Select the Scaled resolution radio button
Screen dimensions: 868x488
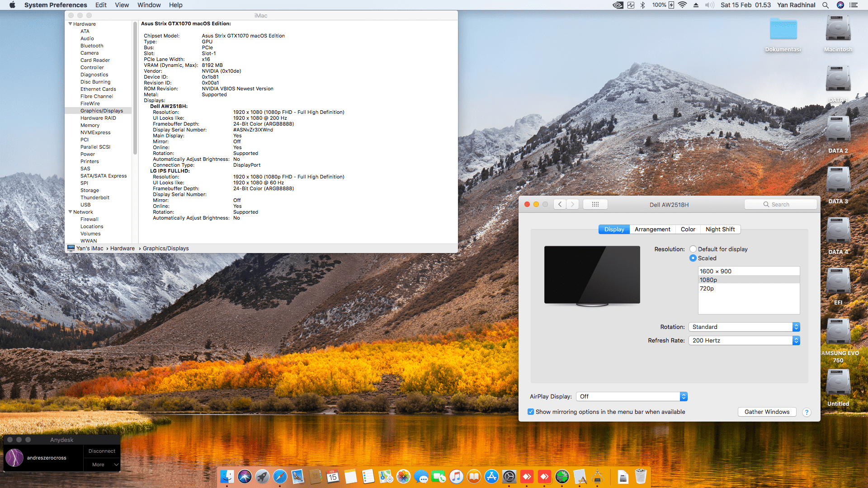(693, 258)
